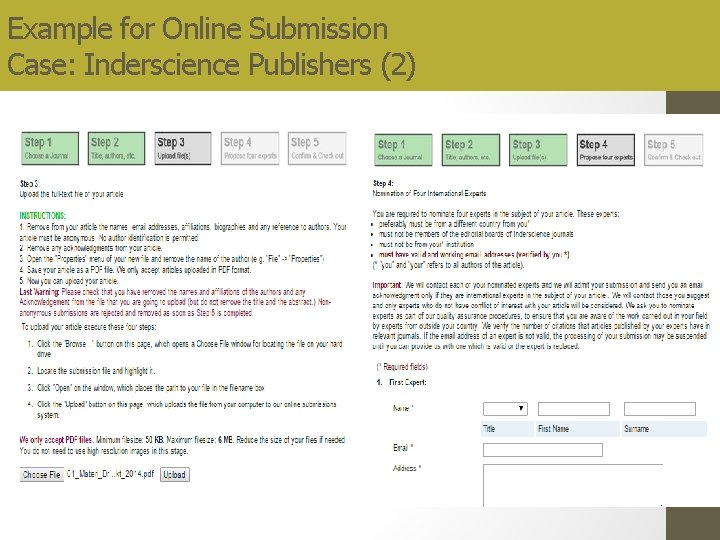
Task: Click 'We only accept PDF files' notice
Action: point(56,440)
